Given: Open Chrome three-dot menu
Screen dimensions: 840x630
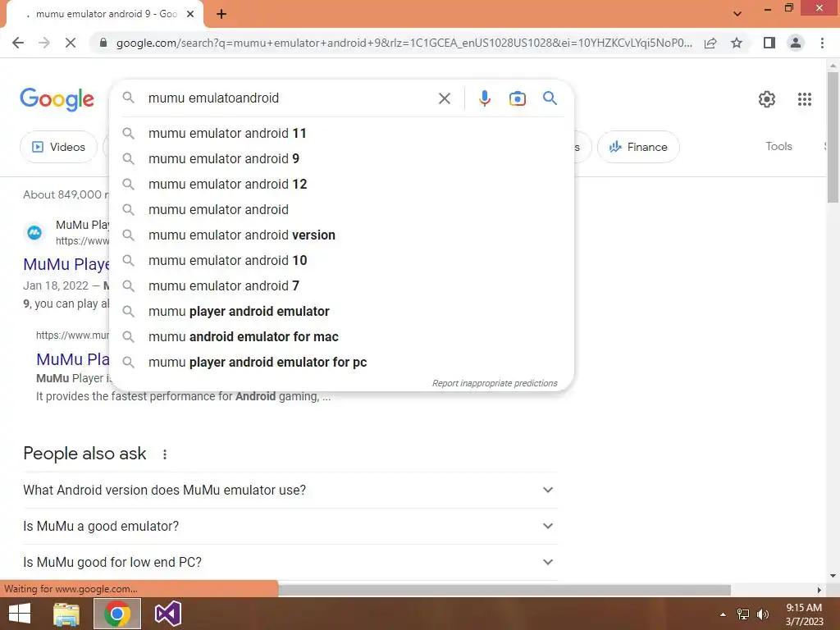Looking at the screenshot, I should click(822, 43).
